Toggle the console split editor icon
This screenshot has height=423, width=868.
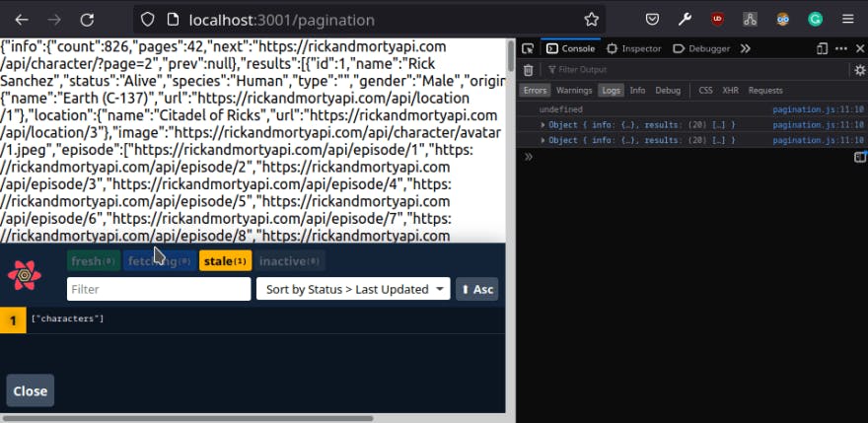pyautogui.click(x=860, y=157)
